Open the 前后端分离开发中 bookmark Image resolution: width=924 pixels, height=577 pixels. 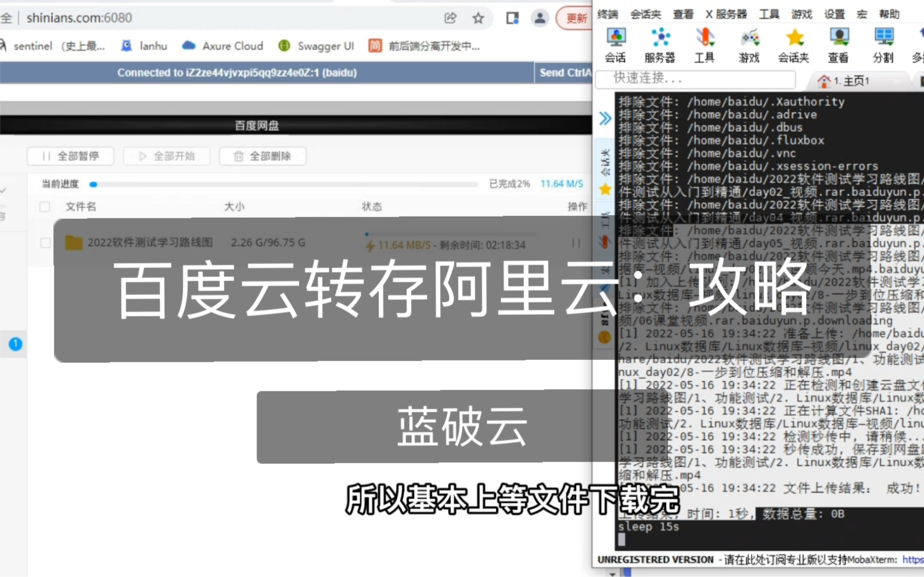(x=425, y=46)
